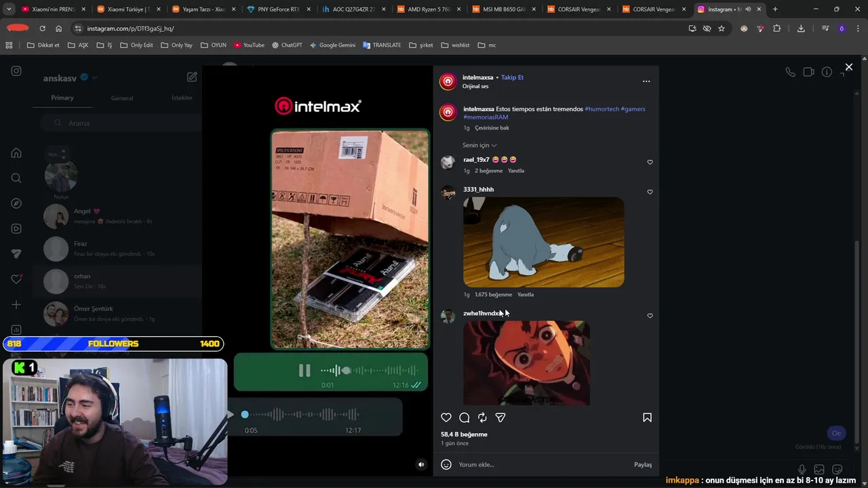Click inside the 'Yorum ekle...' comment field

542,464
